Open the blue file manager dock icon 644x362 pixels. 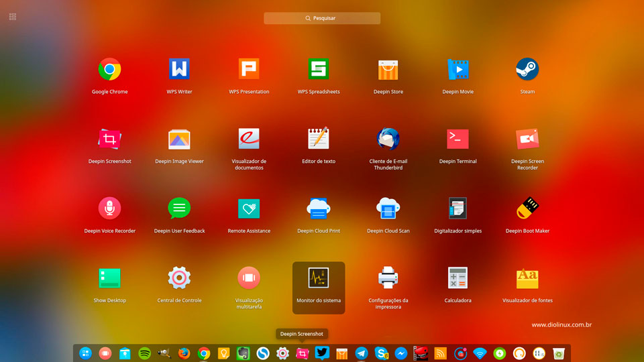coord(125,353)
